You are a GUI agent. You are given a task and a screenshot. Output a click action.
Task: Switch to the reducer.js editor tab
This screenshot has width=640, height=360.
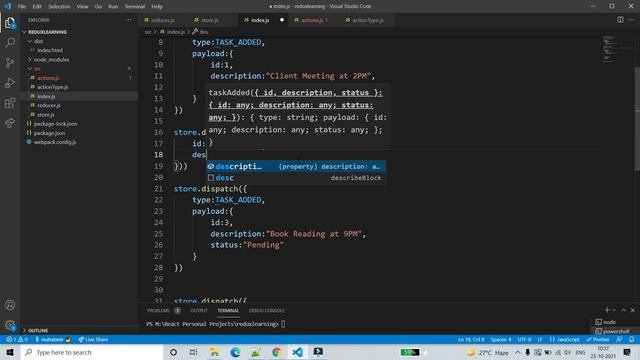pyautogui.click(x=163, y=20)
